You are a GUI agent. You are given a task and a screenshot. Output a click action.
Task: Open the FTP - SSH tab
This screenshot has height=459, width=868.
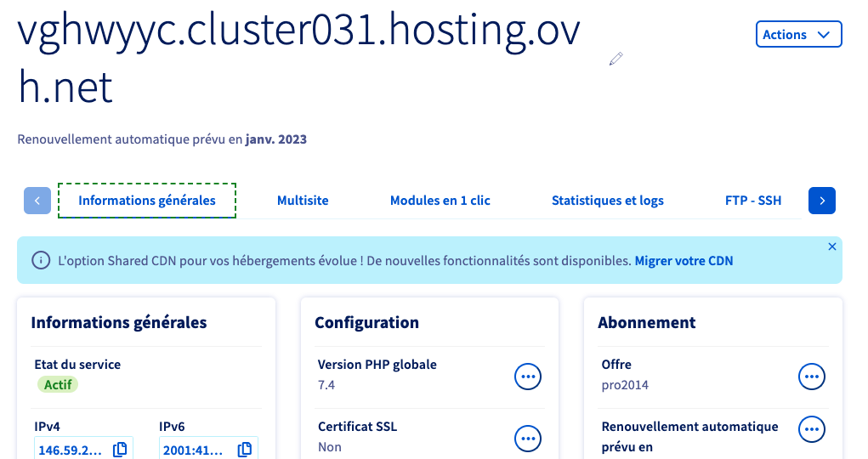[x=753, y=201]
